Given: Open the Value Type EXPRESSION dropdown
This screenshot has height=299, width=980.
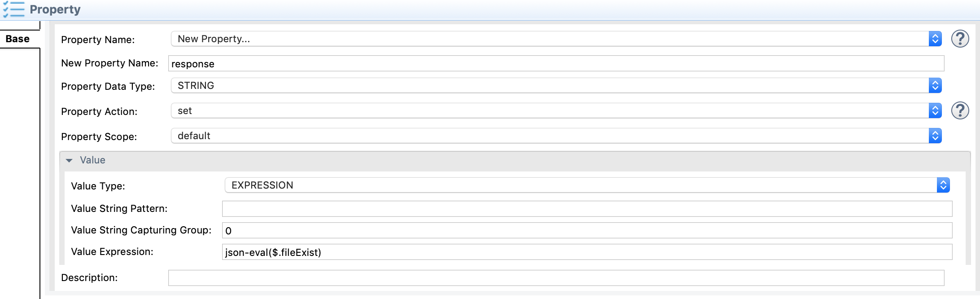Looking at the screenshot, I should 587,185.
